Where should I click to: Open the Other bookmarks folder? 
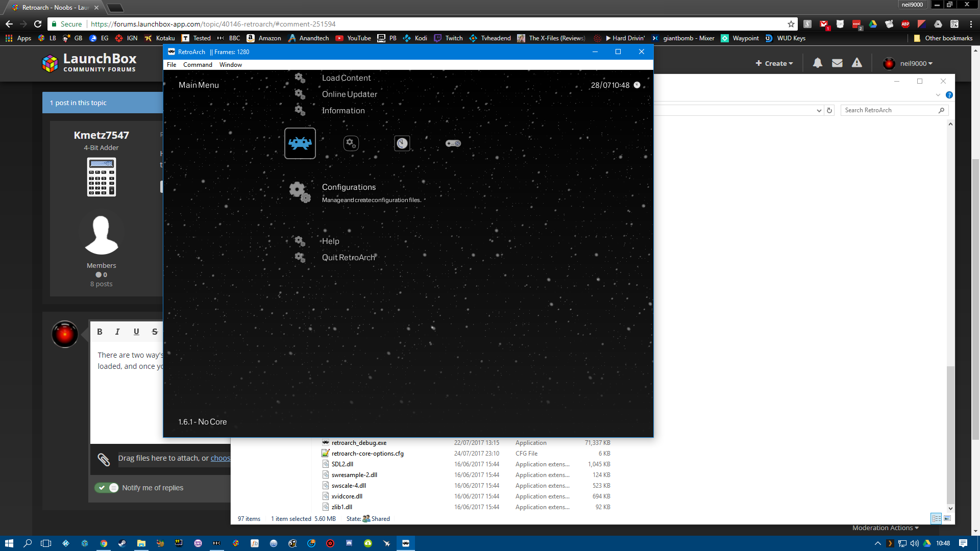(x=943, y=38)
